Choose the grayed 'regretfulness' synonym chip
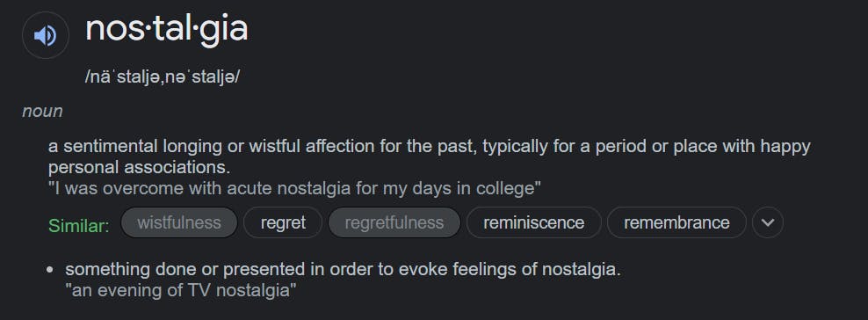868x320 pixels. (x=394, y=222)
